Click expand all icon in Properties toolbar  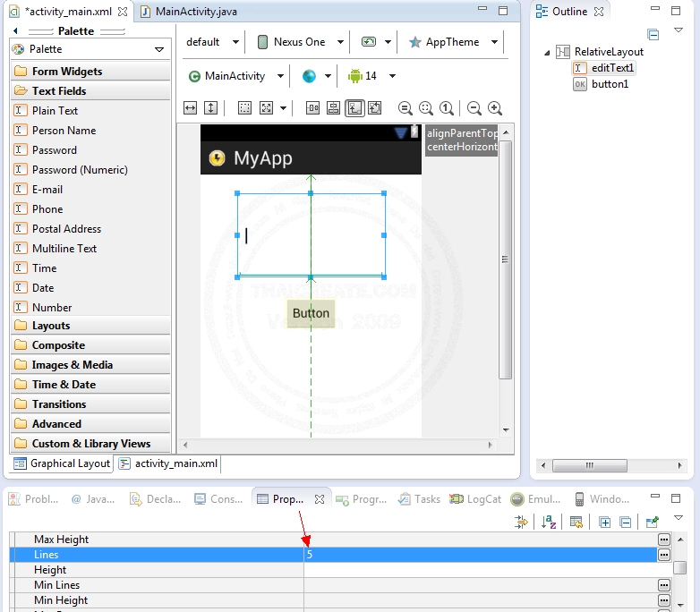coord(605,522)
